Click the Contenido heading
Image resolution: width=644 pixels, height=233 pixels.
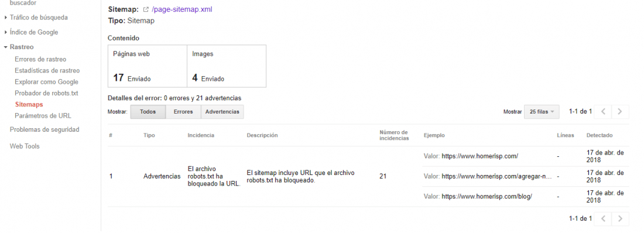point(123,38)
